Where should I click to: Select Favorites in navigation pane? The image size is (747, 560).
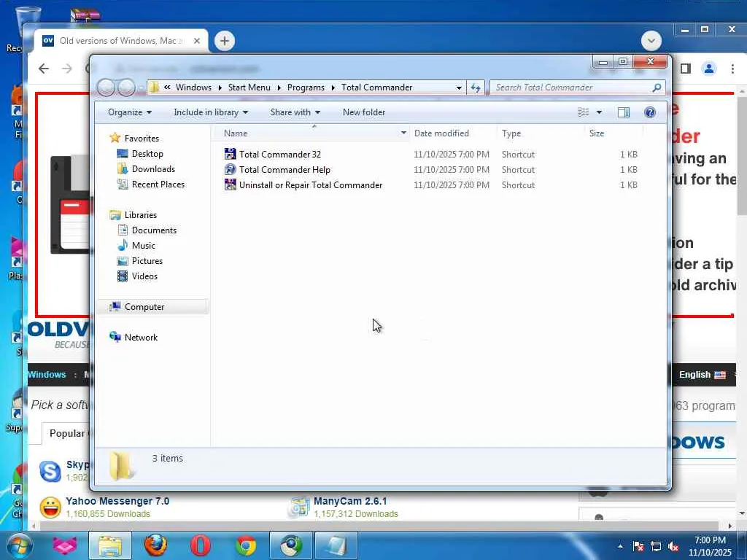(142, 138)
